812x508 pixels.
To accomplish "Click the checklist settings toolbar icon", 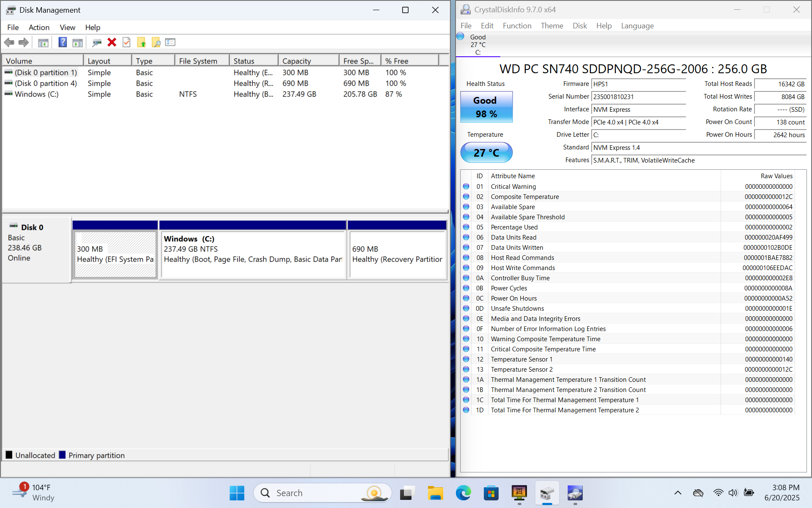I will tap(170, 42).
